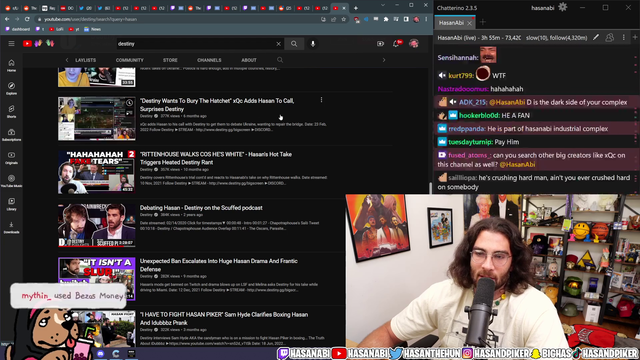Click the YouTube logo
640x360 pixels.
tap(27, 44)
